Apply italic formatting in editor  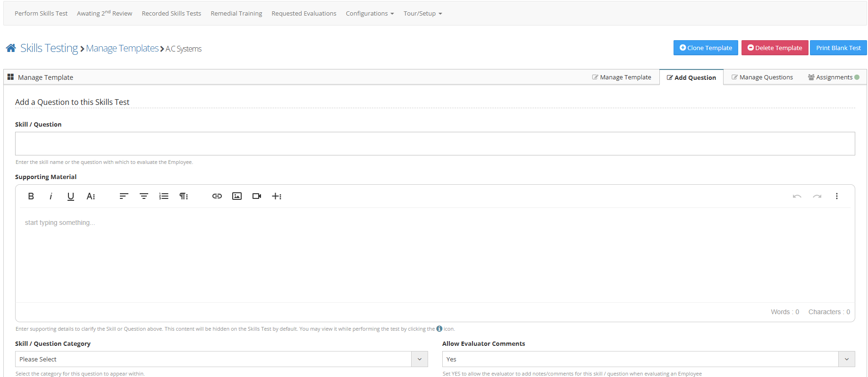[x=51, y=196]
